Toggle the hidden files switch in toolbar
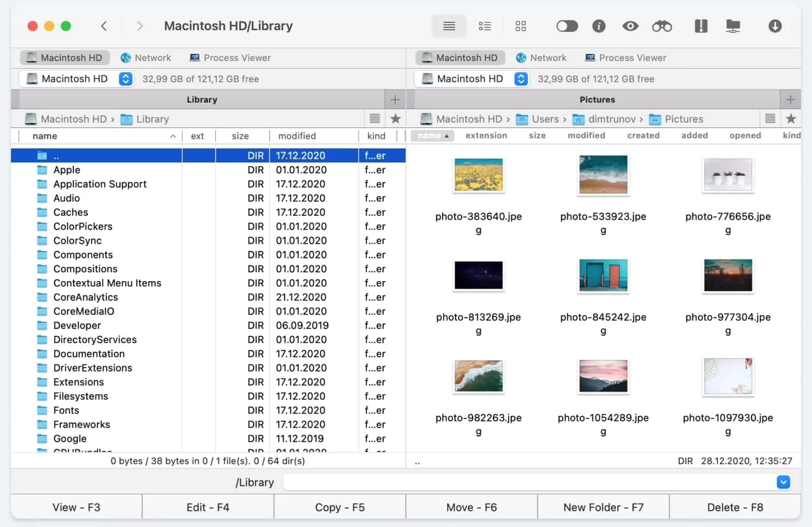 (x=567, y=26)
